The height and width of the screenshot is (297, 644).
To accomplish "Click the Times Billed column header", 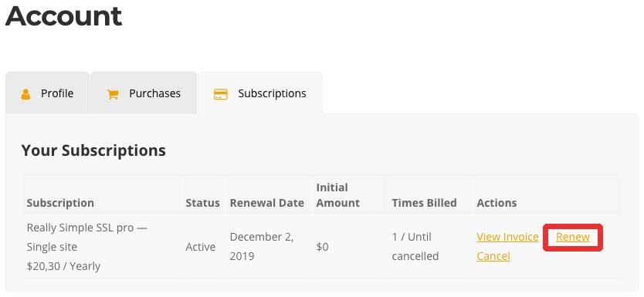I will pos(424,203).
